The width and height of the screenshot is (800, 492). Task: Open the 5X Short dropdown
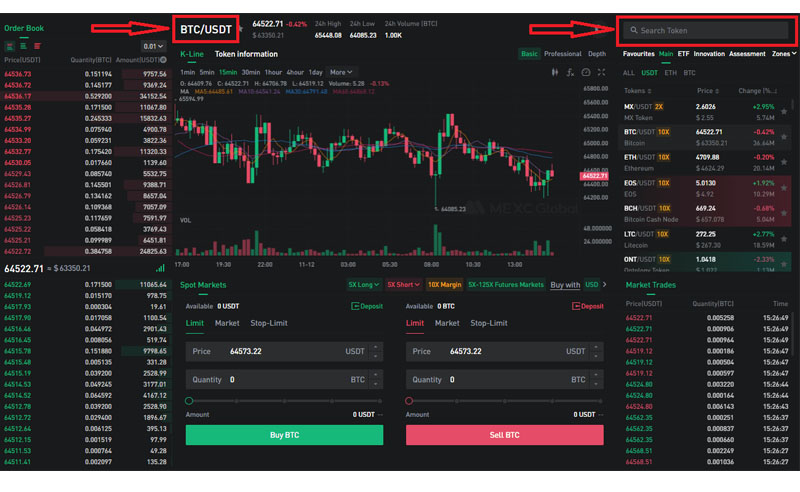403,285
